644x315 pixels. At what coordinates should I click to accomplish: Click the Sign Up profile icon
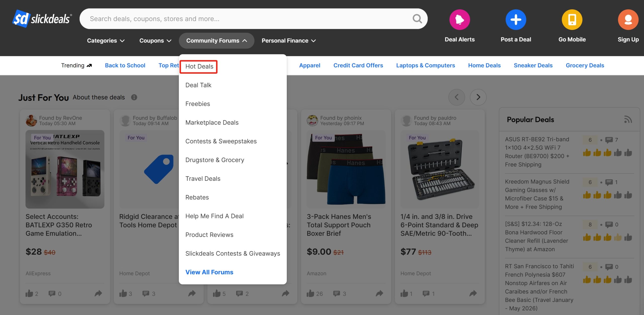pos(628,20)
